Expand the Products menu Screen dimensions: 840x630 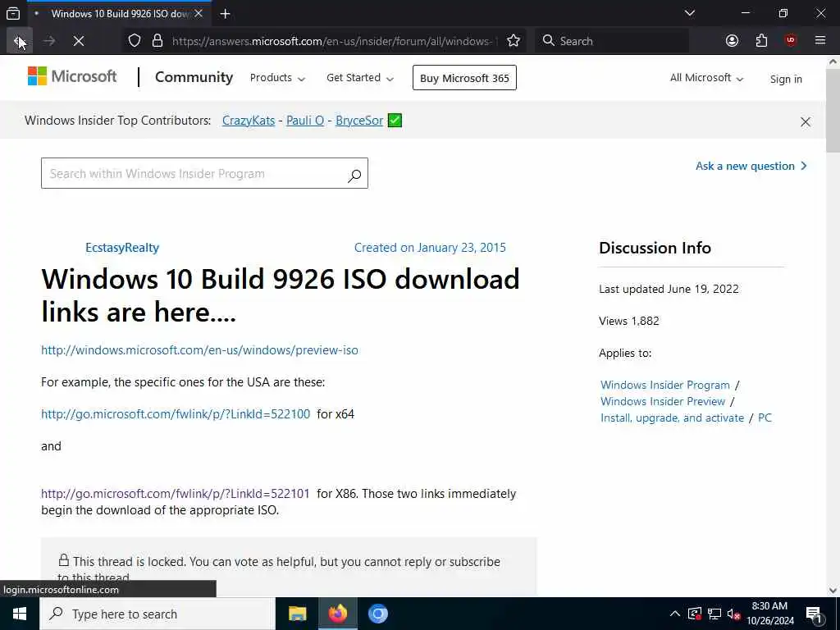click(277, 78)
